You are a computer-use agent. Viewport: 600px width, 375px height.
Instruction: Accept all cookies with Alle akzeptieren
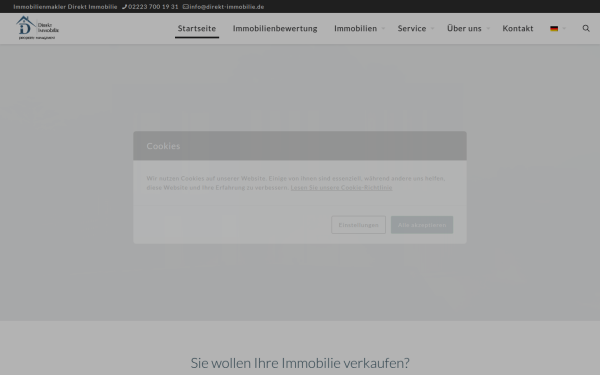tap(422, 225)
